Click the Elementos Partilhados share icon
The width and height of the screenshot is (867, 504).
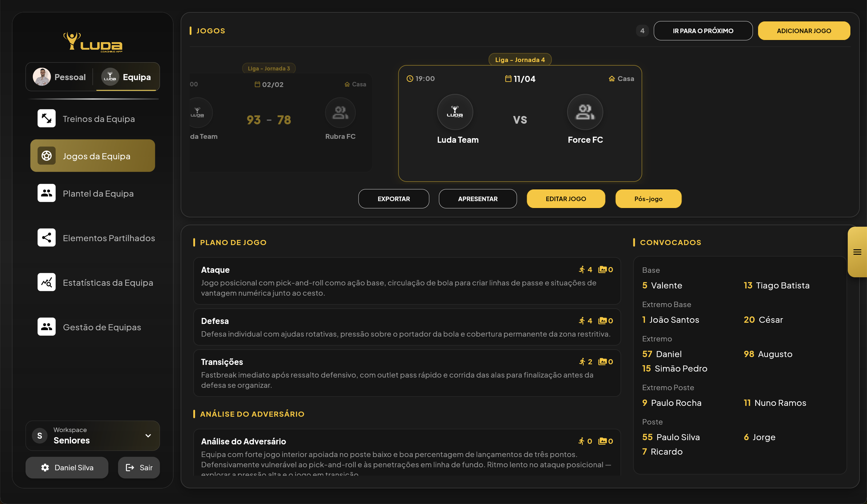coord(46,237)
